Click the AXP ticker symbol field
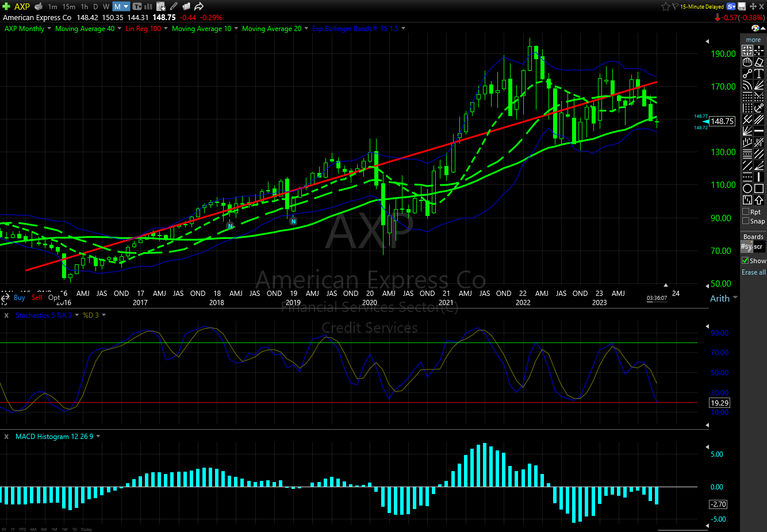The height and width of the screenshot is (532, 767). 22,6
